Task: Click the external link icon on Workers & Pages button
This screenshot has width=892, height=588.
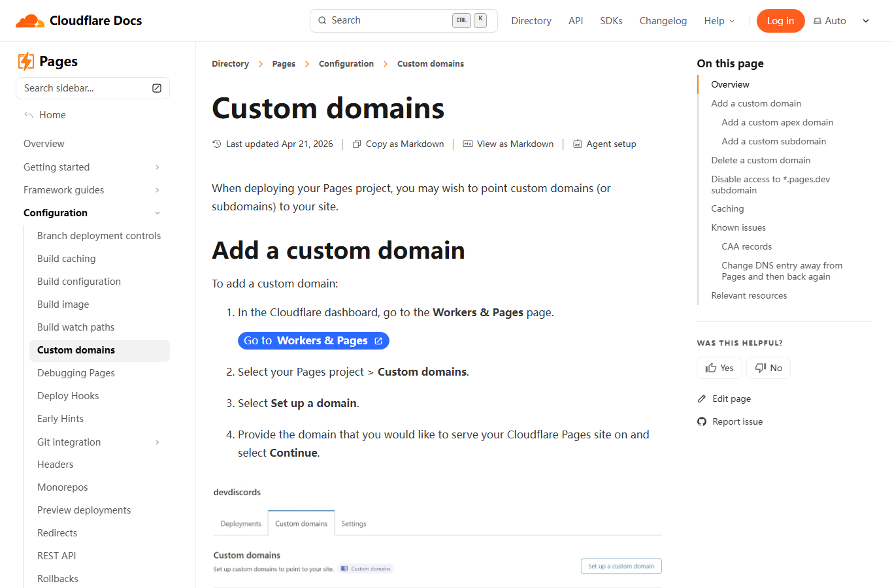Action: click(378, 341)
